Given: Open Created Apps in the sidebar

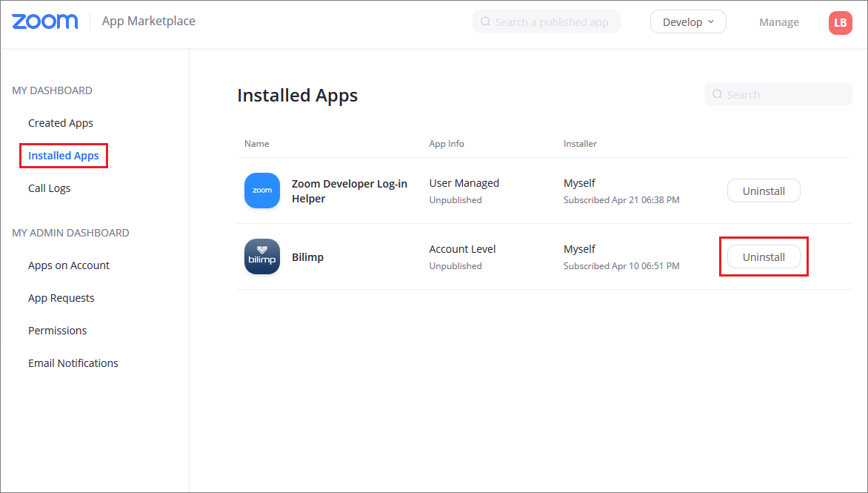Looking at the screenshot, I should coord(60,123).
